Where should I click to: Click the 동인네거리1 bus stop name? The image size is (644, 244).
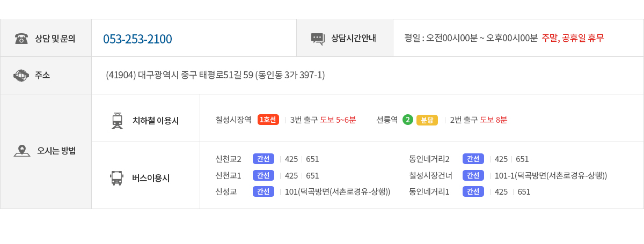click(x=429, y=191)
